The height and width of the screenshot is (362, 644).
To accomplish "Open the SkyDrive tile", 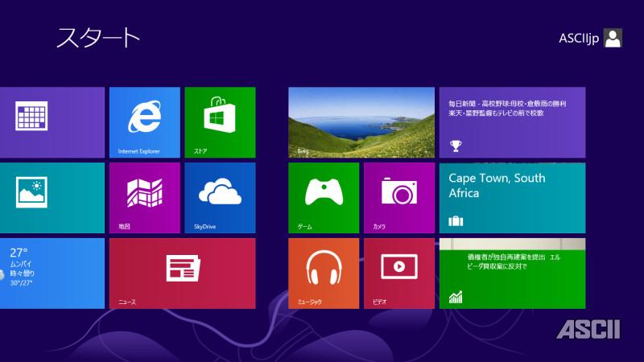I will point(220,198).
